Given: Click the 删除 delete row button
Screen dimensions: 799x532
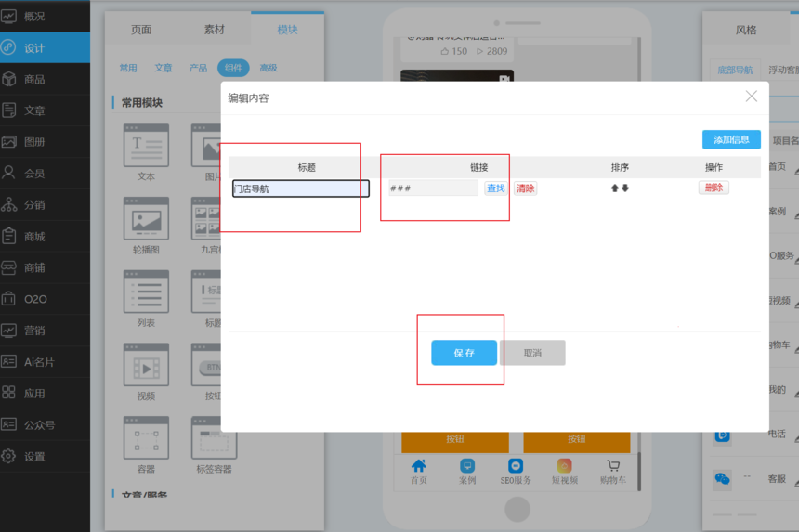Looking at the screenshot, I should point(714,188).
